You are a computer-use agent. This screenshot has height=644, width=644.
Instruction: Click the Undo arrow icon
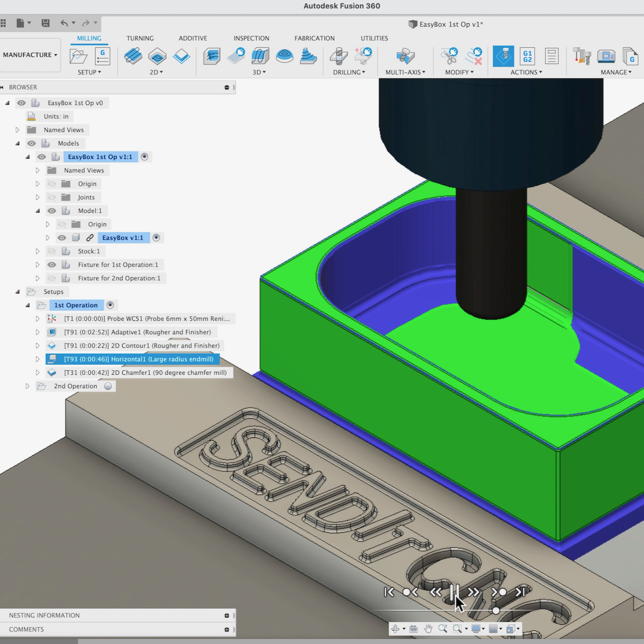pos(64,23)
